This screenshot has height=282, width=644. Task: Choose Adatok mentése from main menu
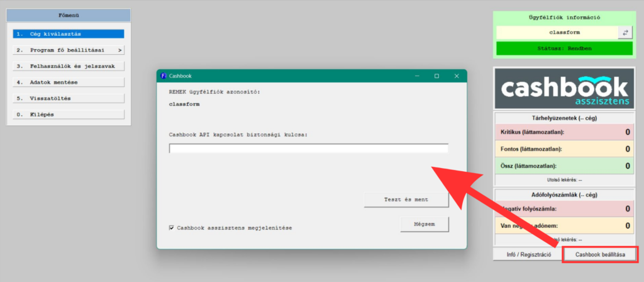click(68, 82)
